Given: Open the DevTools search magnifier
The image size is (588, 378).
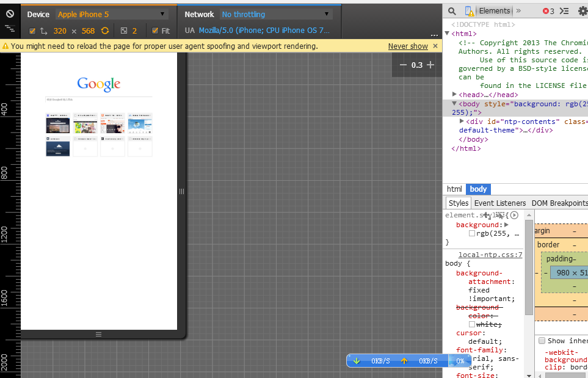Looking at the screenshot, I should (452, 11).
